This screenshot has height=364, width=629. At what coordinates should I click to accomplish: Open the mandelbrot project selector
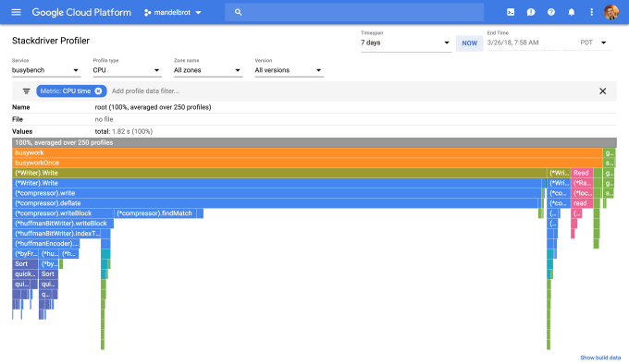(172, 12)
